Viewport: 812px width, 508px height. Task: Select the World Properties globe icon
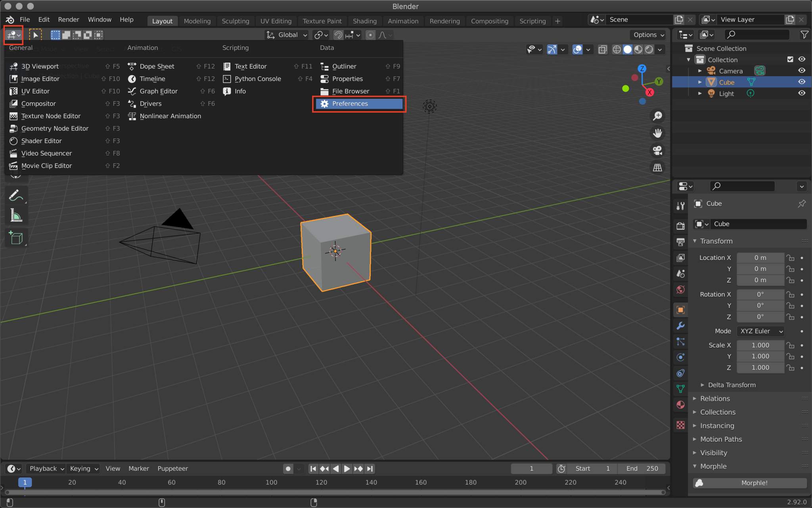pyautogui.click(x=680, y=290)
